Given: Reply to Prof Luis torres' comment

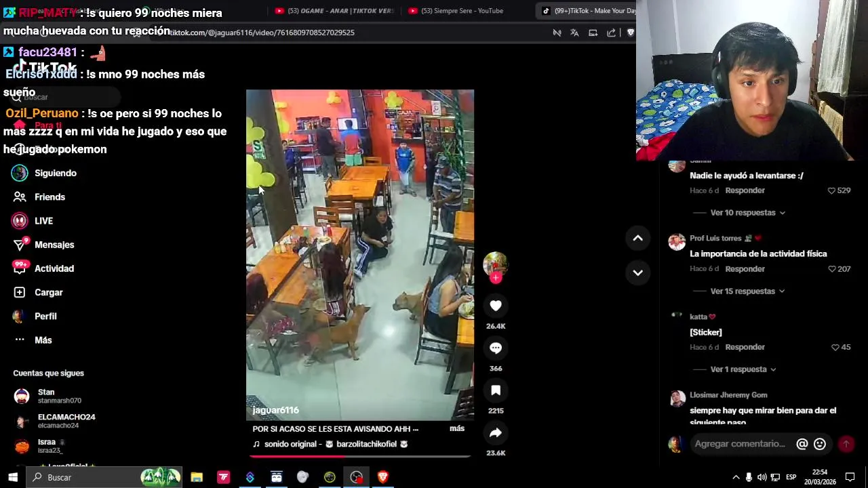Looking at the screenshot, I should [745, 269].
